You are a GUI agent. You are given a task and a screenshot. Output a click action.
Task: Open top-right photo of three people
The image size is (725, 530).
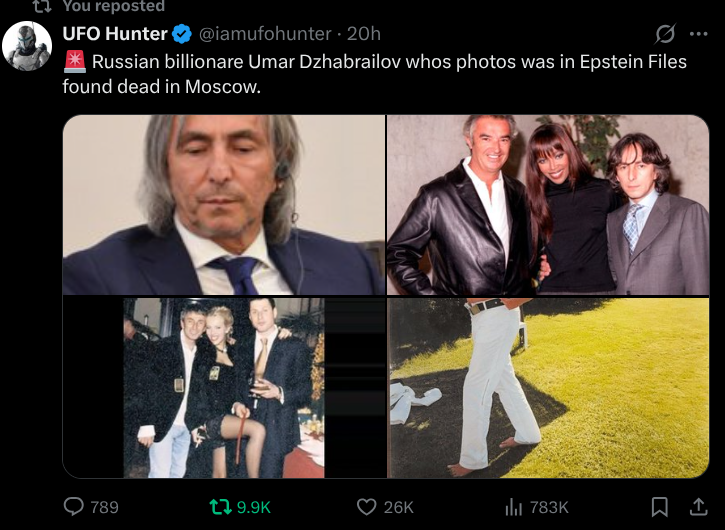pyautogui.click(x=548, y=205)
